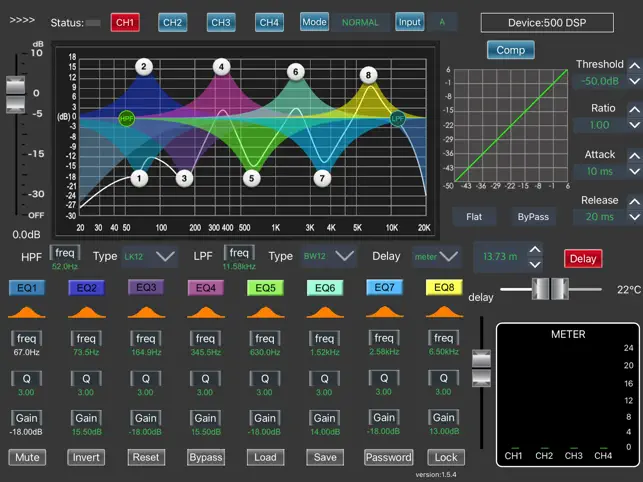
Task: Toggle channel Mute
Action: [x=27, y=457]
